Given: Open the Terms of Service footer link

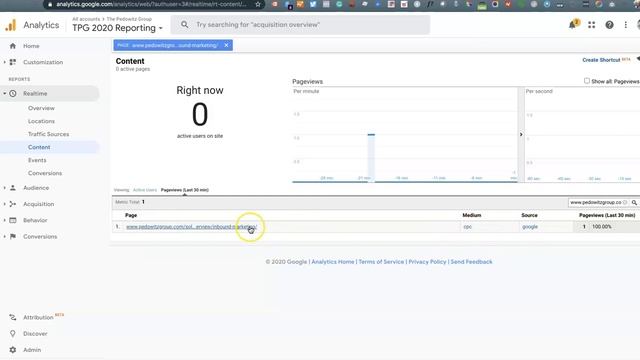Looking at the screenshot, I should (381, 262).
